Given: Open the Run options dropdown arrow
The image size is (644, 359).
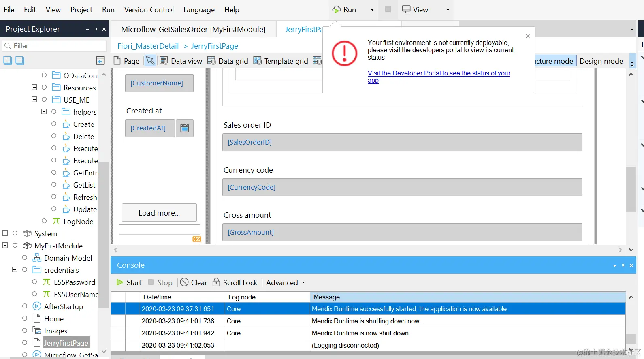Looking at the screenshot, I should pos(372,10).
